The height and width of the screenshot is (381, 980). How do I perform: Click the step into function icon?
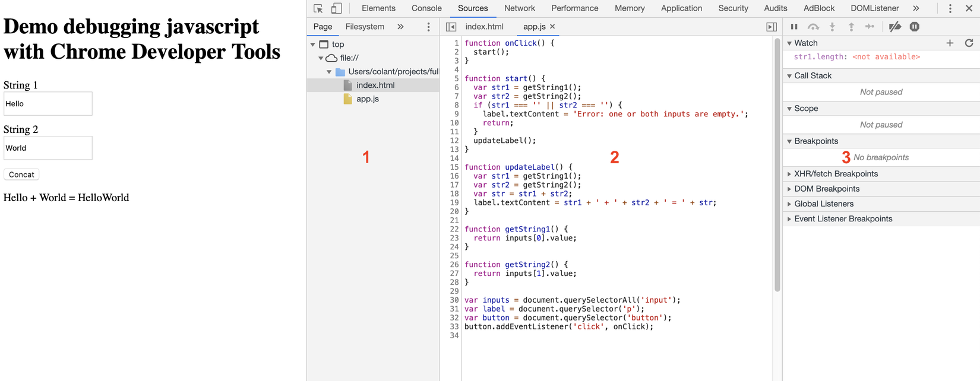click(x=832, y=27)
